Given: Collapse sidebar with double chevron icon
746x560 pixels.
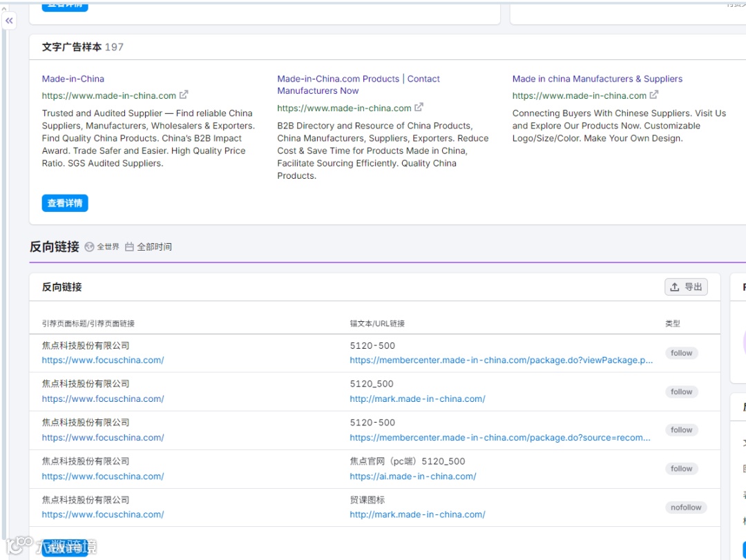Looking at the screenshot, I should coord(9,21).
